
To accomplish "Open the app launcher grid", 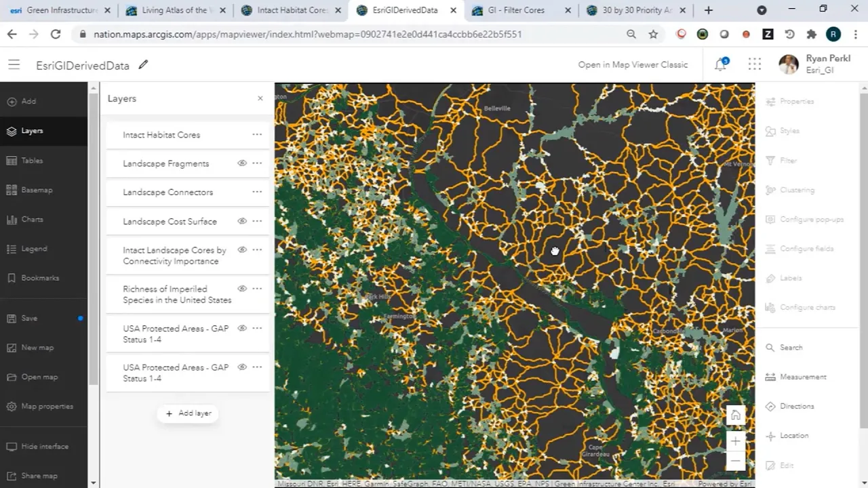I will 754,64.
